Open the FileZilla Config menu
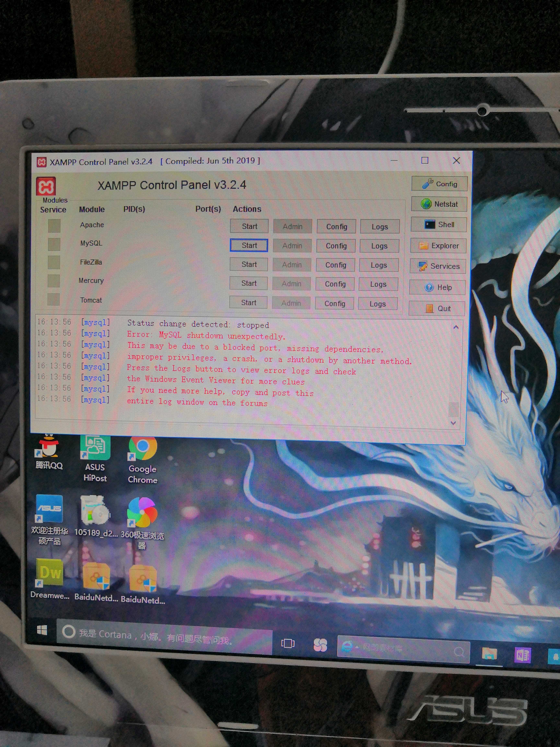Image resolution: width=560 pixels, height=747 pixels. pos(336,265)
